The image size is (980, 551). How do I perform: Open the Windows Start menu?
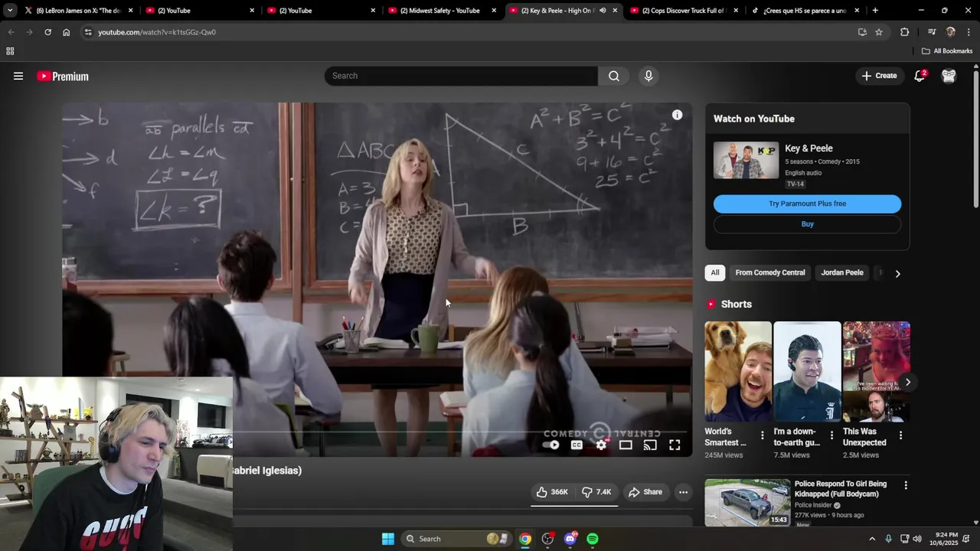tap(388, 539)
